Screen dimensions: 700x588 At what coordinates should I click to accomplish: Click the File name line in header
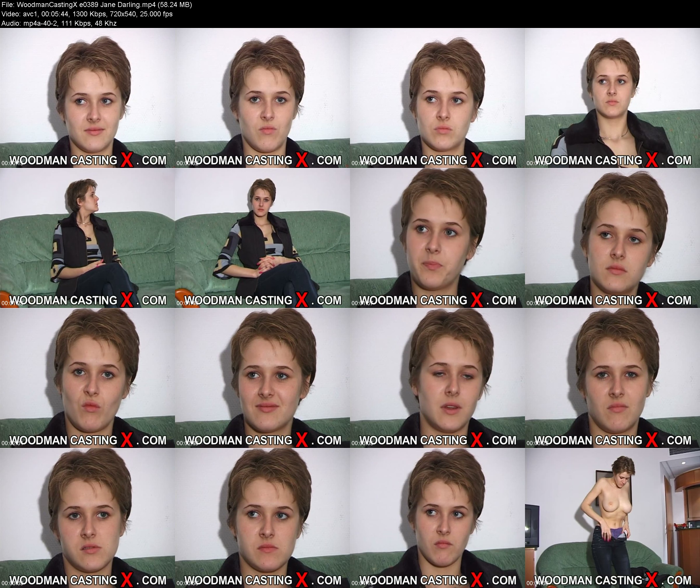(97, 5)
